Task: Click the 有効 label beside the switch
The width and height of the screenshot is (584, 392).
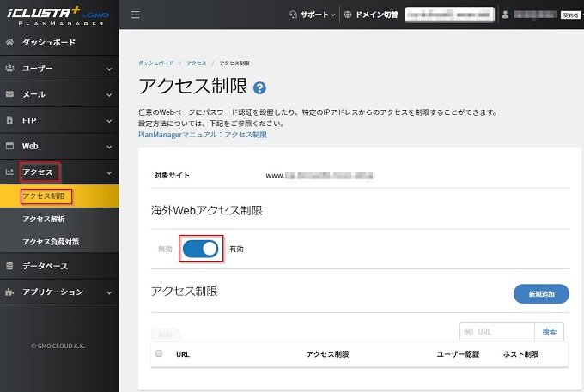Action: 236,249
